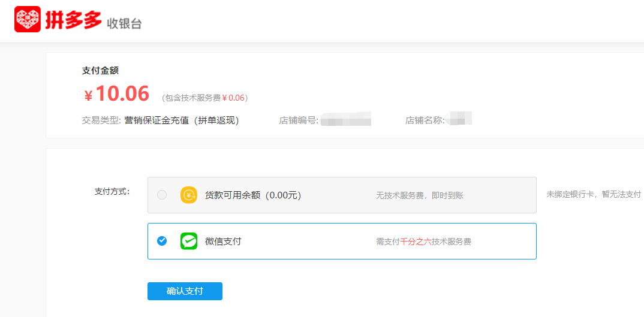Click the 拼多多 brand wordmark
644x317 pixels.
pyautogui.click(x=73, y=19)
